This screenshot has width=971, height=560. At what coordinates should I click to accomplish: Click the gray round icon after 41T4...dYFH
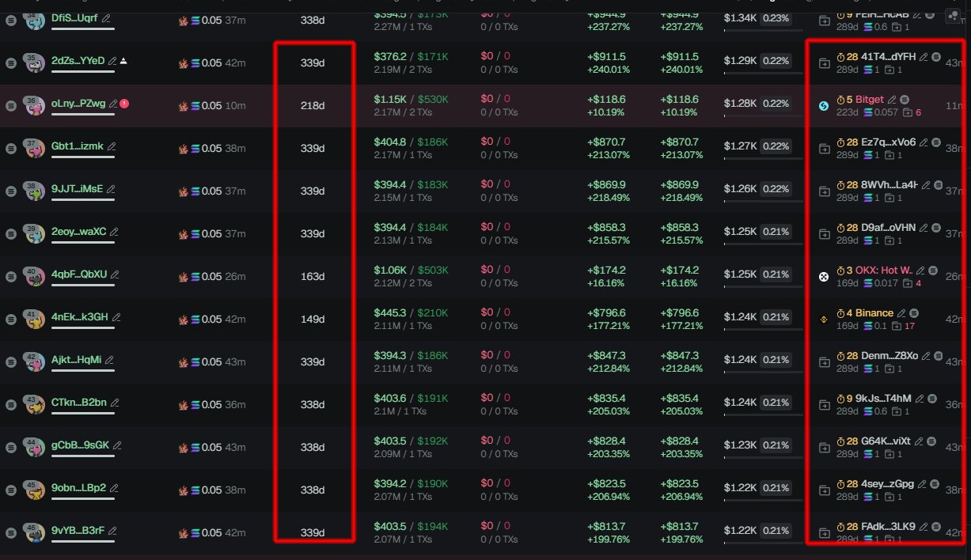pos(936,57)
